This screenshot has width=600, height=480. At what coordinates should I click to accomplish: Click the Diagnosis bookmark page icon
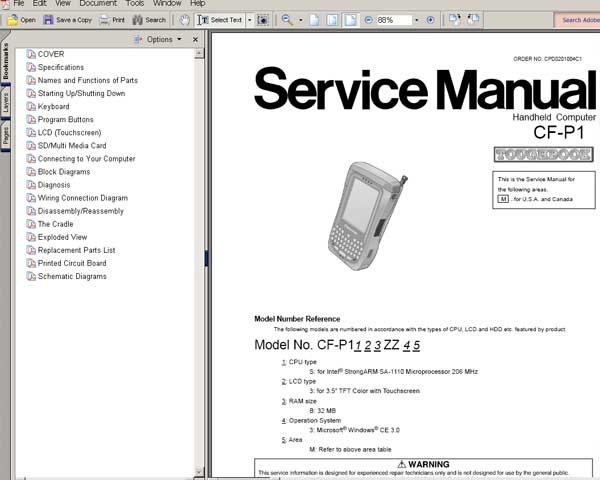[x=31, y=185]
